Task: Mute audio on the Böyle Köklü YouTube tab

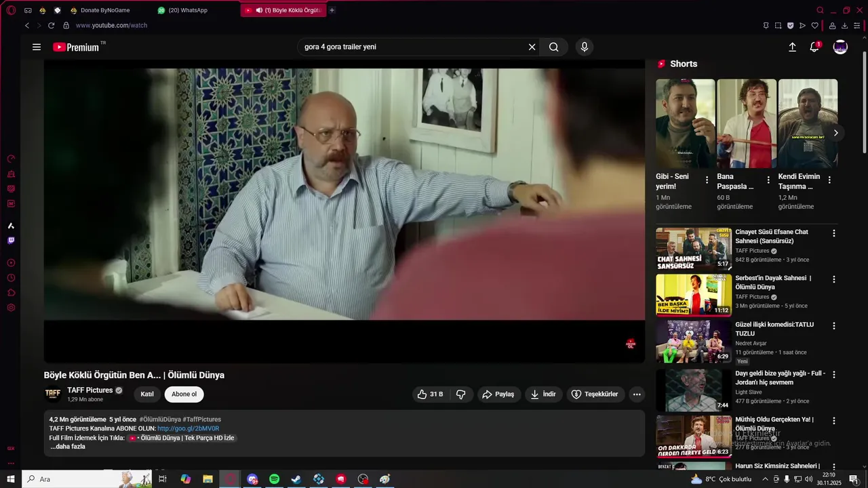Action: pyautogui.click(x=260, y=10)
